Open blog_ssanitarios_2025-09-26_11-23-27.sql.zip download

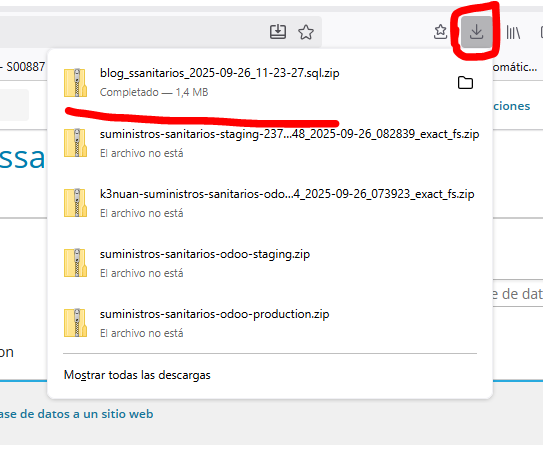[220, 73]
